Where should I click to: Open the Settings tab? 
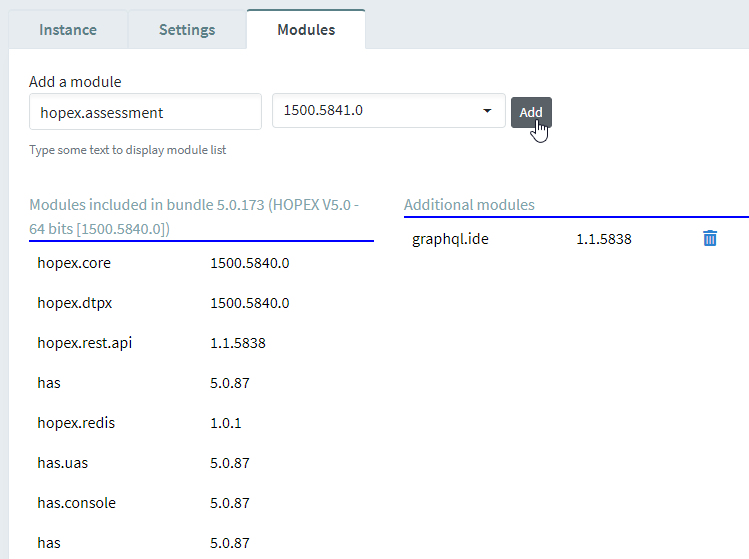pyautogui.click(x=187, y=29)
